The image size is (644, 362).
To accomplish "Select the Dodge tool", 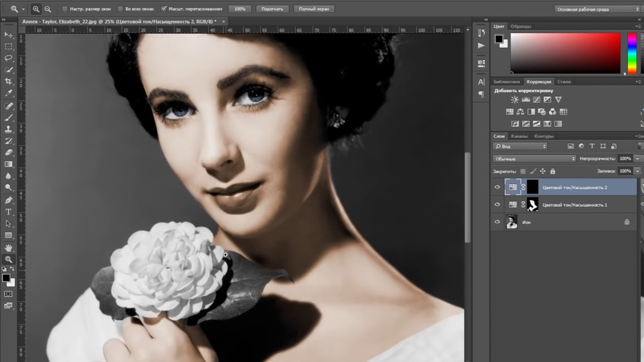I will coord(9,188).
